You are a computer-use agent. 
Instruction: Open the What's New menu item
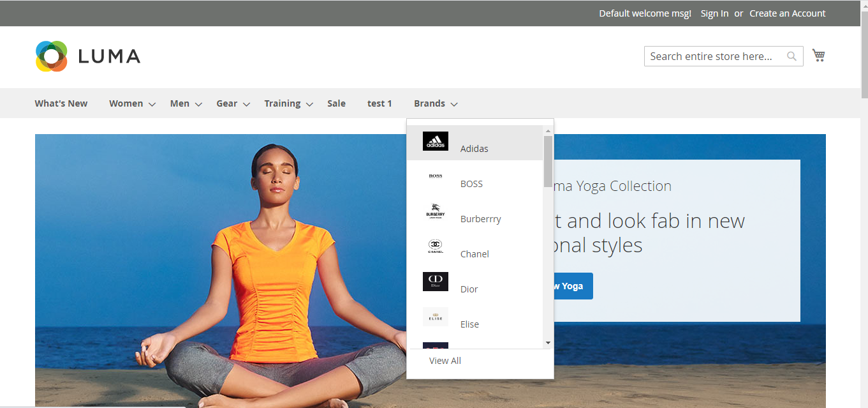(61, 103)
